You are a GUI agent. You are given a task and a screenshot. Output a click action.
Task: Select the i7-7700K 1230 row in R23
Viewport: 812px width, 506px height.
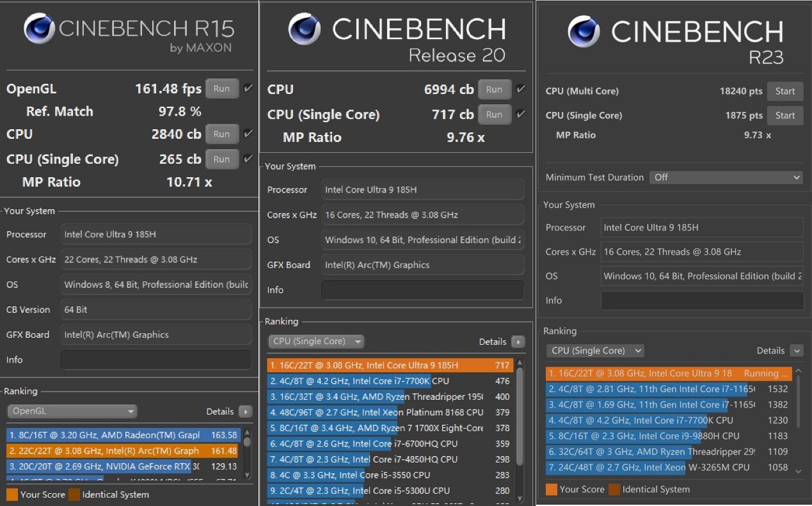point(669,420)
